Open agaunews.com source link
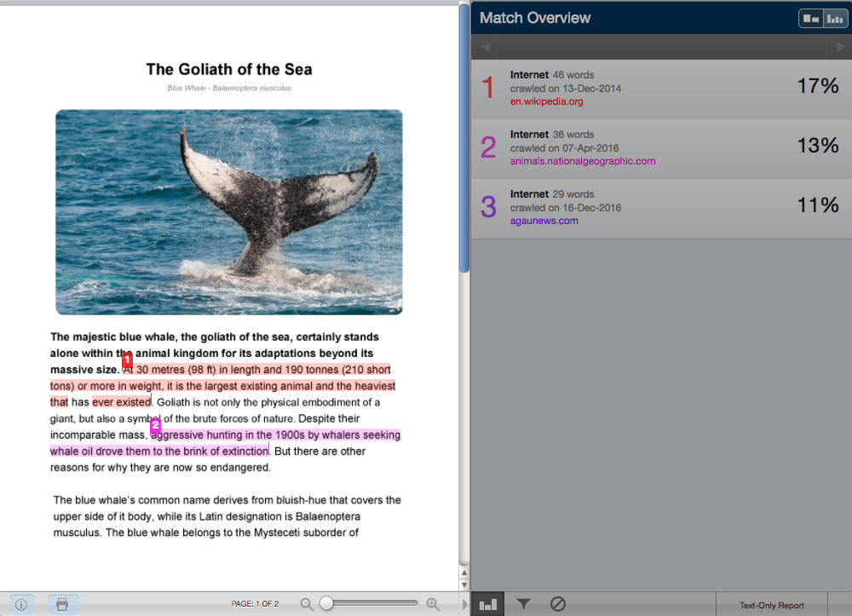The height and width of the screenshot is (616, 852). [x=544, y=221]
